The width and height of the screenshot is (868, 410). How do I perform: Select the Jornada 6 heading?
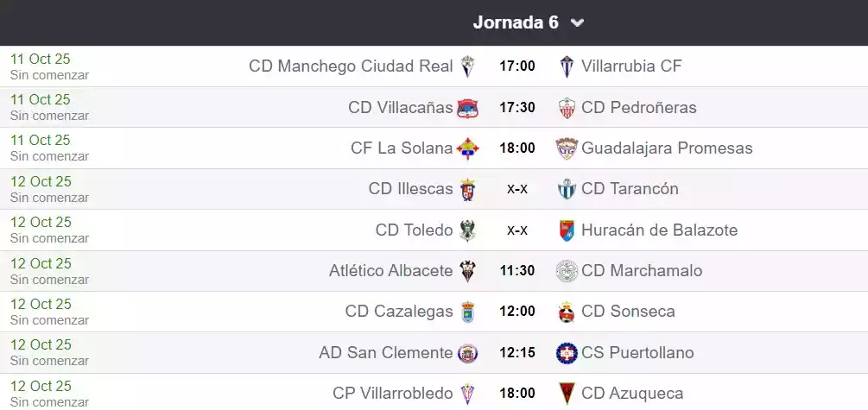[x=516, y=23]
